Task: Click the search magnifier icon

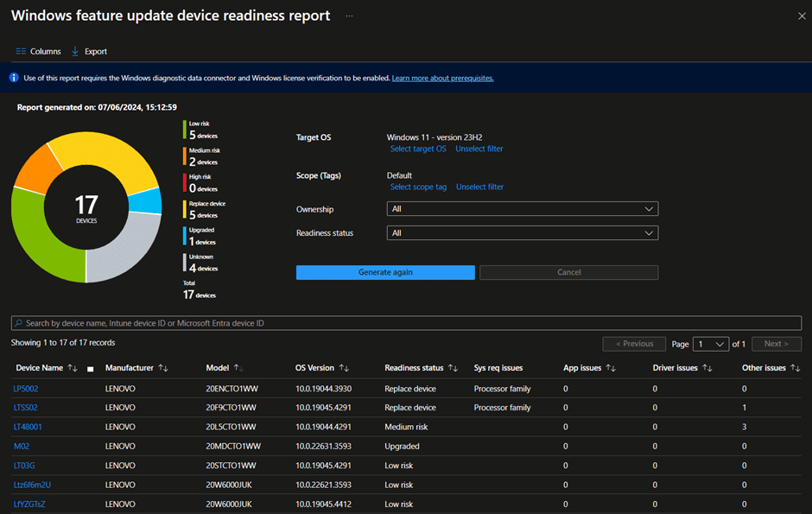Action: [x=19, y=323]
